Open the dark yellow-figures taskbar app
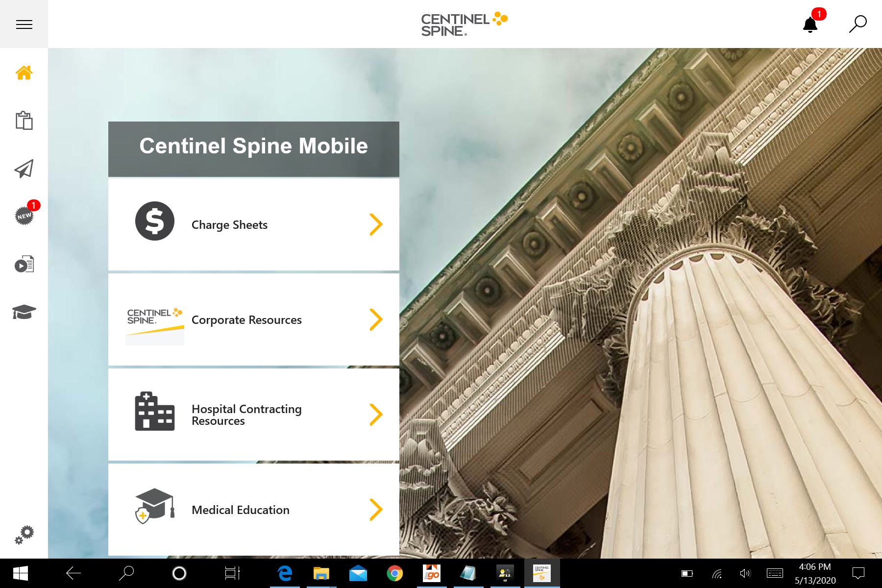 (505, 573)
